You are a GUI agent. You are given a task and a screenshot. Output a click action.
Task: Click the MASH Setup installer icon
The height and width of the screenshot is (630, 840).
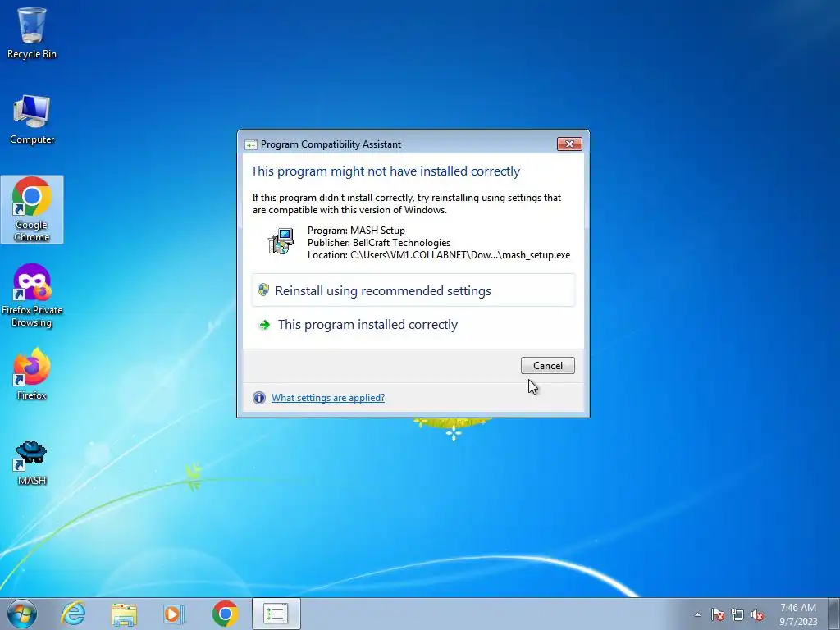pyautogui.click(x=281, y=242)
